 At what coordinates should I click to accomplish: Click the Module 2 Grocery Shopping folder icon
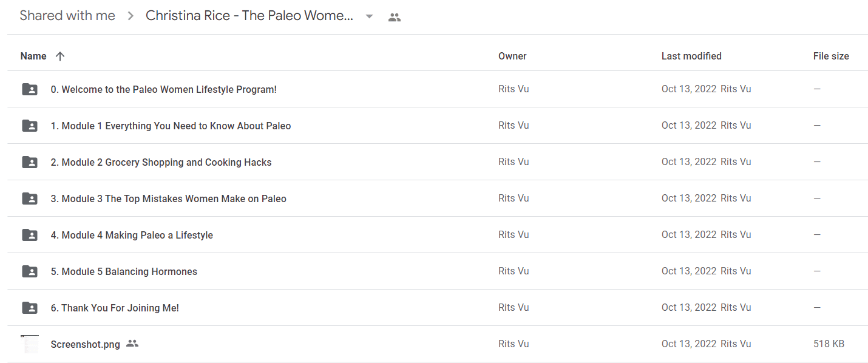tap(30, 162)
